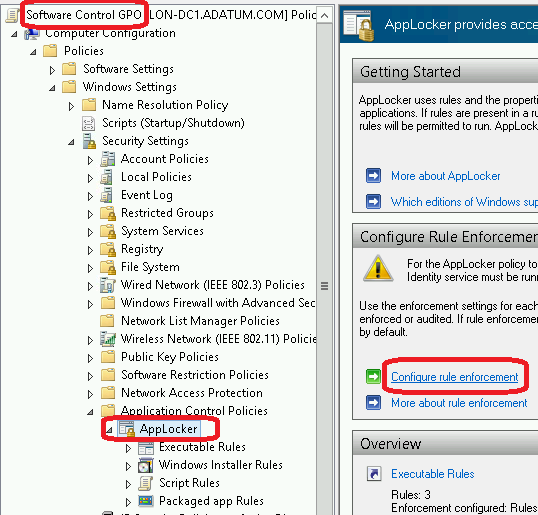Screen dimensions: 538x515
Task: Click the Local Policies icon
Action: pyautogui.click(x=107, y=177)
